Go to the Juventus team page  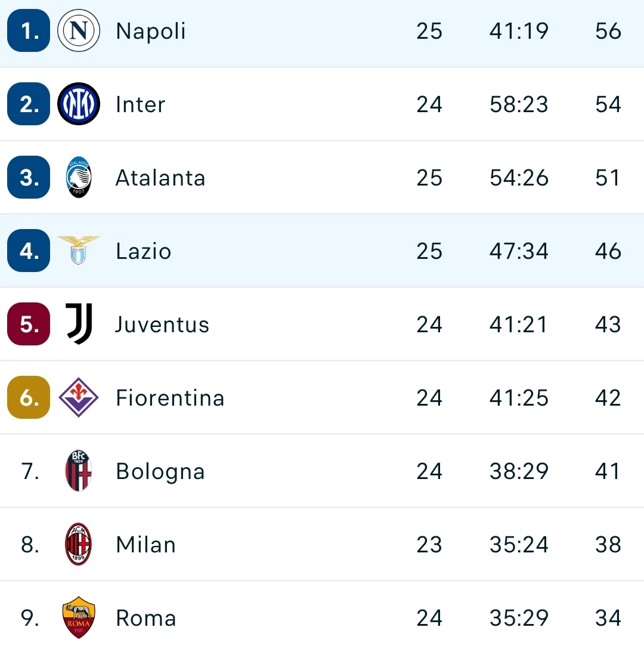(162, 325)
